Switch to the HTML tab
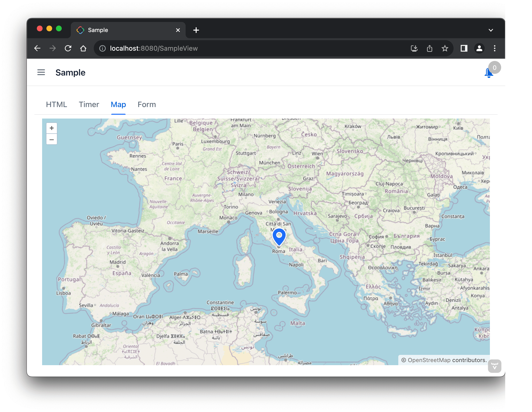Image resolution: width=532 pixels, height=412 pixels. (56, 104)
